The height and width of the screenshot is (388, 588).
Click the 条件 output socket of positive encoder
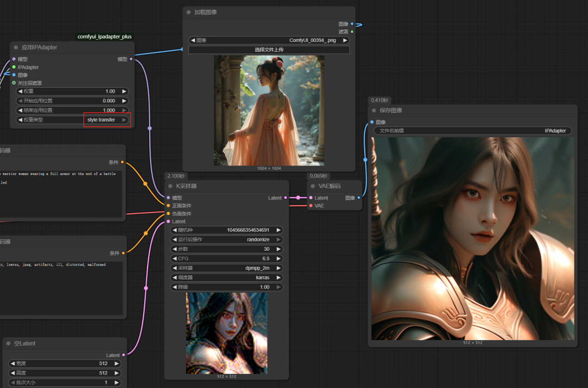click(122, 162)
